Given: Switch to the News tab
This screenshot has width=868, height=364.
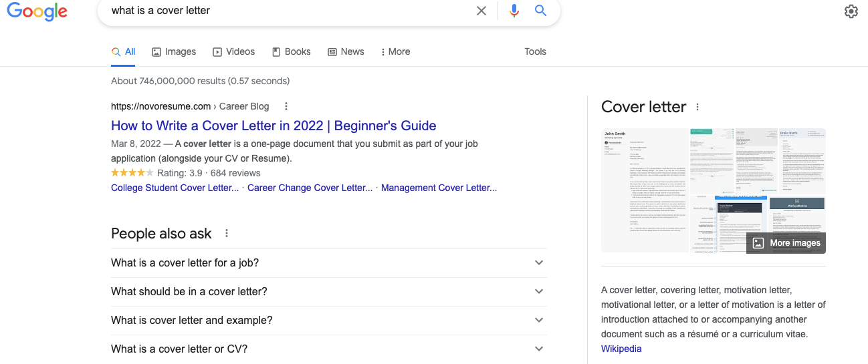Looking at the screenshot, I should pos(346,51).
